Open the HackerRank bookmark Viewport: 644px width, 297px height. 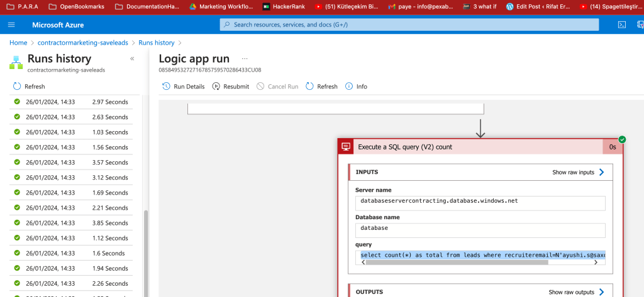click(284, 6)
